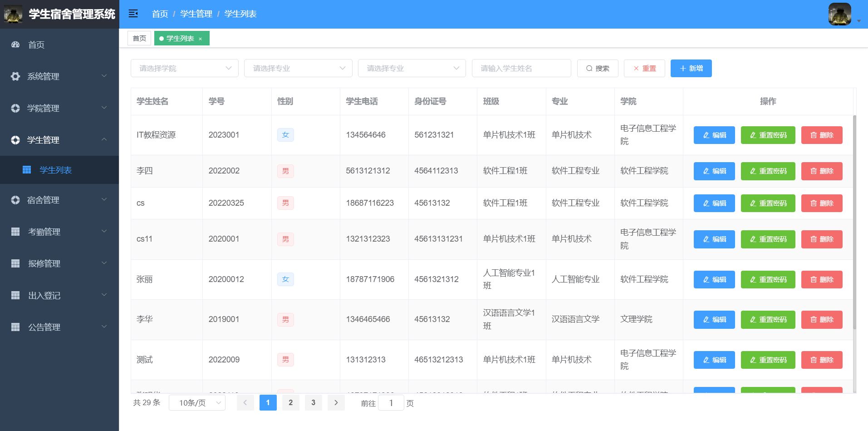
Task: Click the table vertical scrollbar
Action: coord(854,223)
